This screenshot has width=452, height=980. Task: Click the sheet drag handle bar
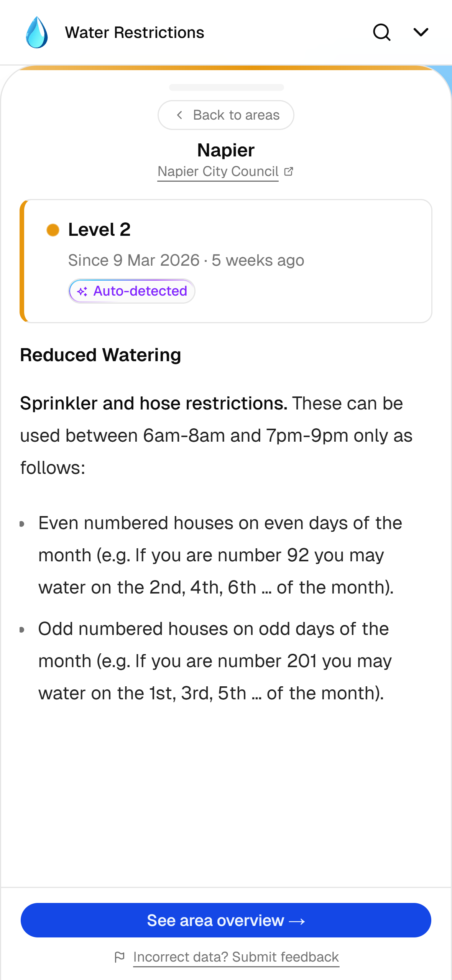(226, 87)
